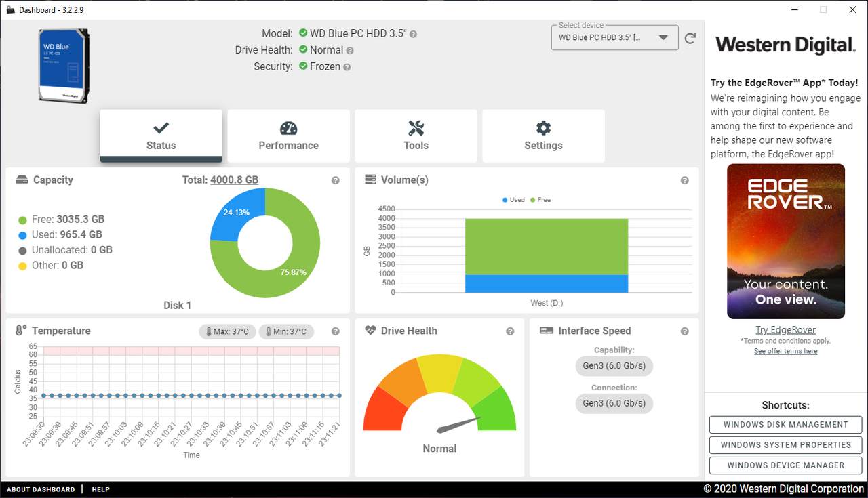
Task: Click the Capacity panel help icon
Action: click(335, 180)
